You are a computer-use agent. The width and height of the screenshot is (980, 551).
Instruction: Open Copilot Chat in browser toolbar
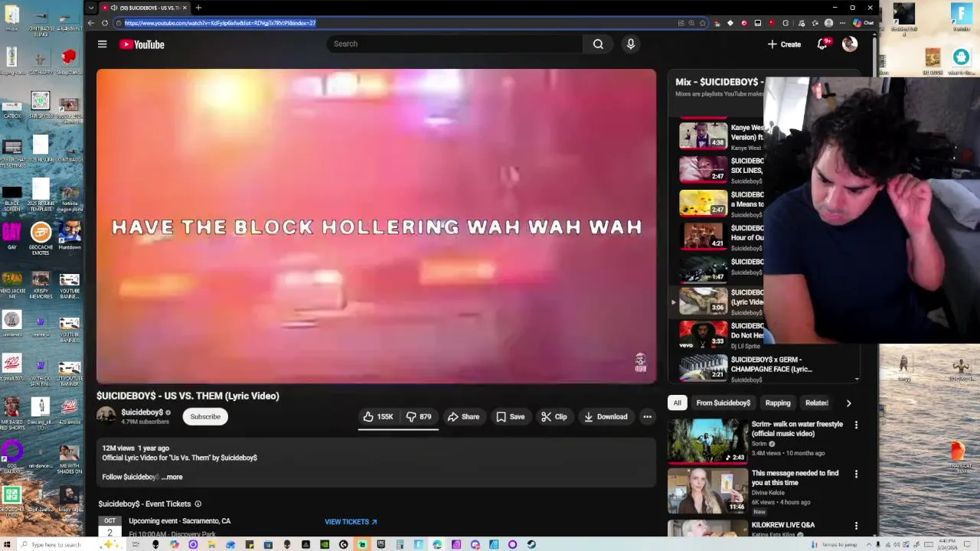click(864, 23)
